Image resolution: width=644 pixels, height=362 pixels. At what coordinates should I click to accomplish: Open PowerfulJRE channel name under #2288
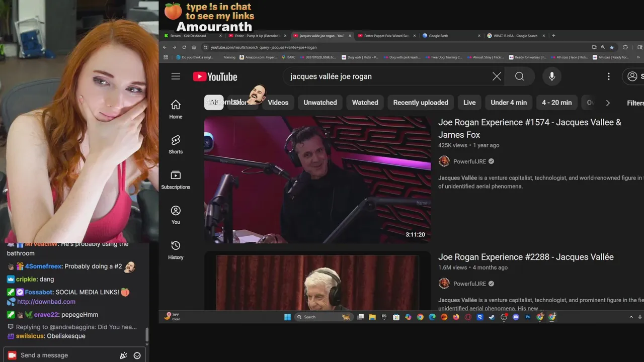click(x=470, y=284)
